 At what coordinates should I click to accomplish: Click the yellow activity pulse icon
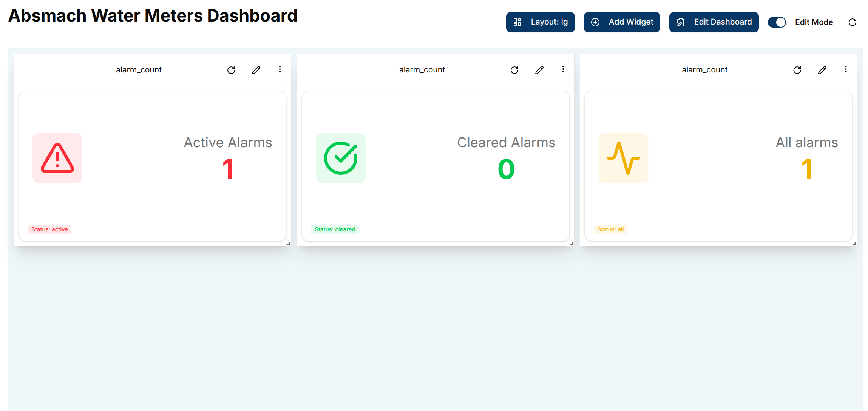coord(623,158)
